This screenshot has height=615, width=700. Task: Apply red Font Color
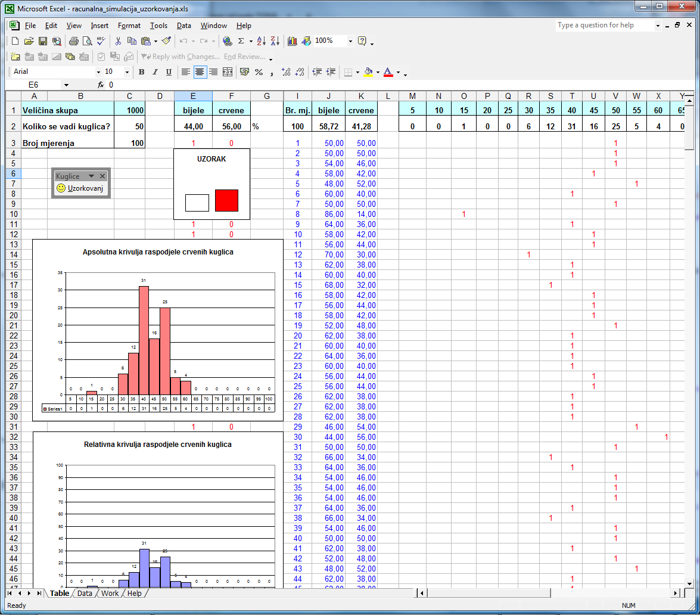(388, 72)
